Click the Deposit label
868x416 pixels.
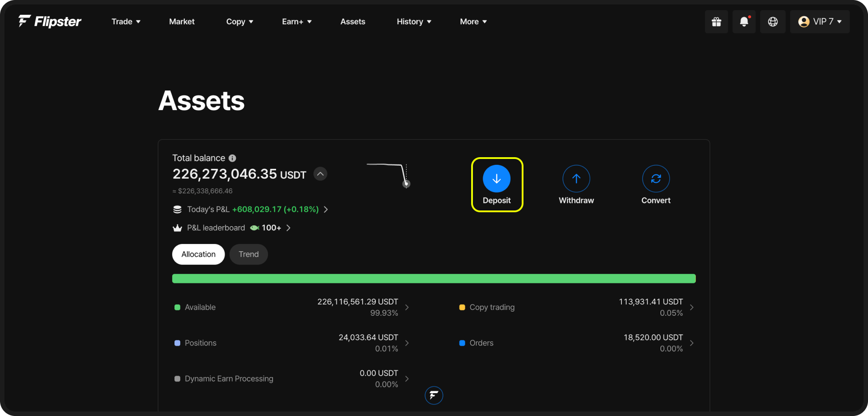pos(497,201)
